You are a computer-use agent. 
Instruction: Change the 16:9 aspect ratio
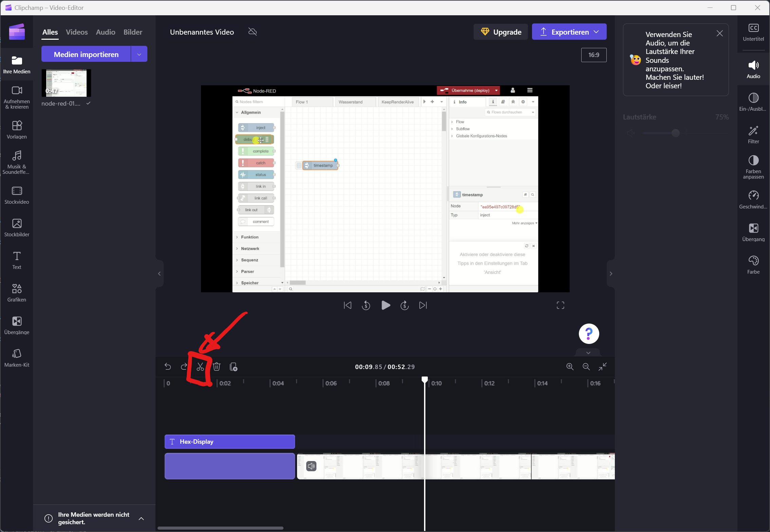(x=593, y=55)
